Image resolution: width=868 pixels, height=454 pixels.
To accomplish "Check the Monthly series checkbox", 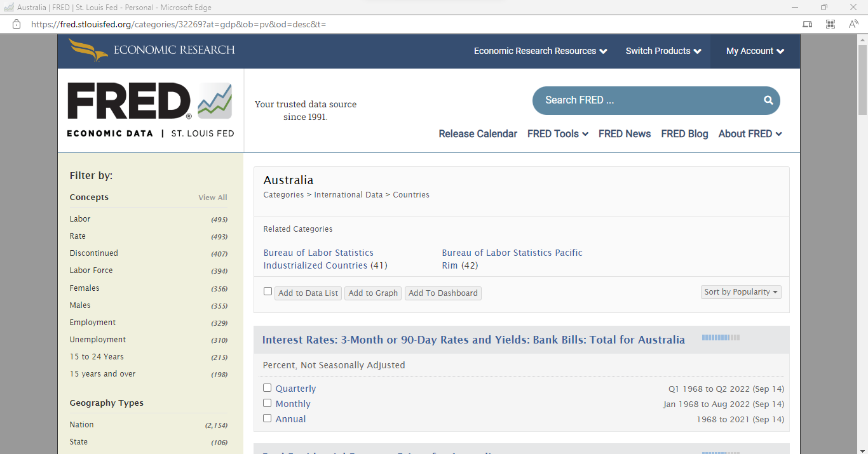I will 267,403.
